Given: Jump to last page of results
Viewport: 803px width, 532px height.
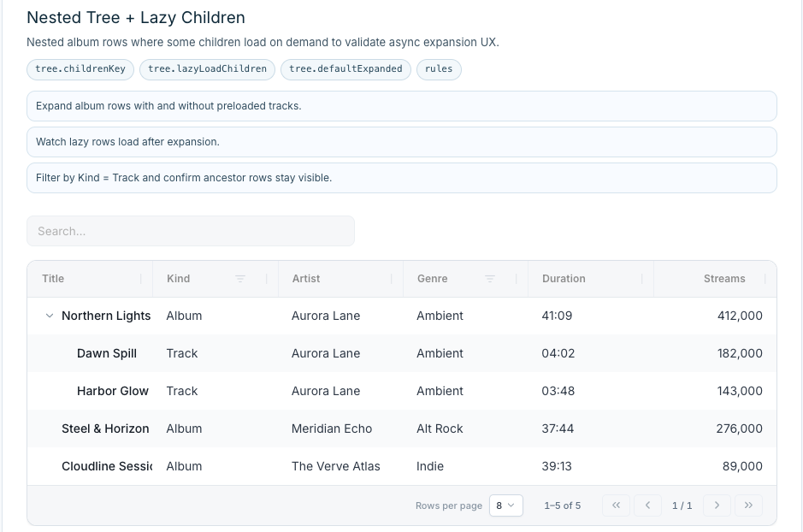Looking at the screenshot, I should point(749,505).
